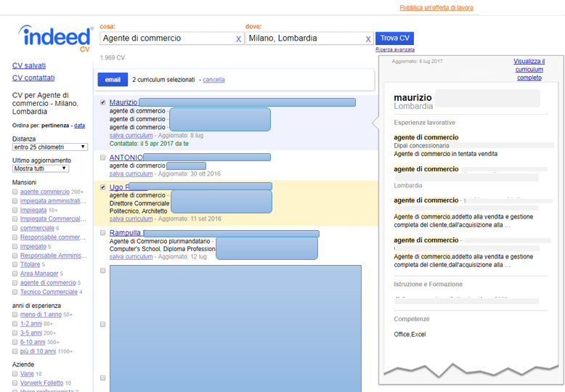The width and height of the screenshot is (565, 392).
Task: Check the 'meno di 1 anno' checkbox
Action: [x=15, y=314]
